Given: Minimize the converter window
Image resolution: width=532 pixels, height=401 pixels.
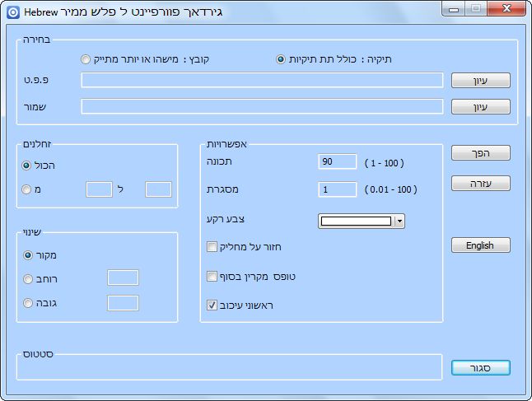Looking at the screenshot, I should [453, 9].
